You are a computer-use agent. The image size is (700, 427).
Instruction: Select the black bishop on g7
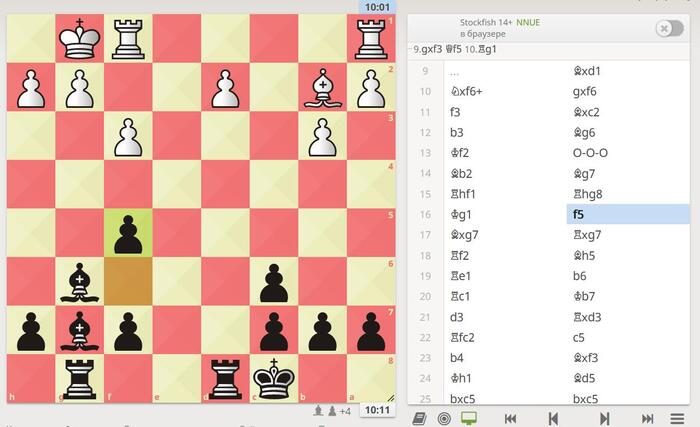[79, 331]
